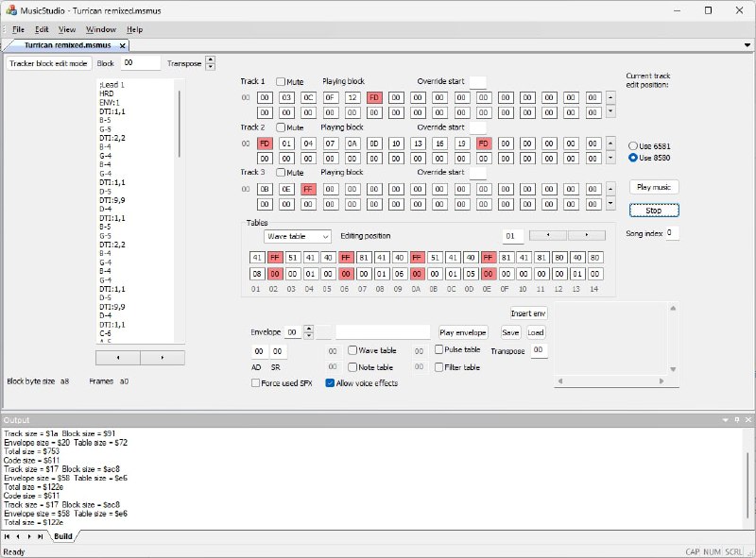Screen dimensions: 756x558
Task: Enable the Pulse table checkbox
Action: [x=439, y=349]
